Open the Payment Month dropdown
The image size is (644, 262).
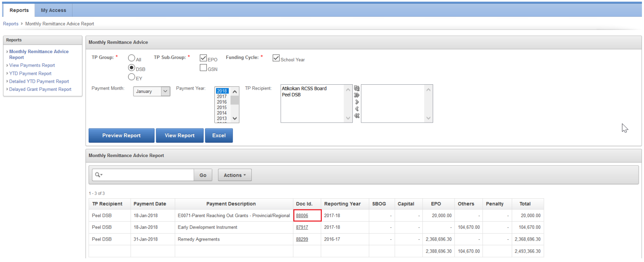coord(152,91)
